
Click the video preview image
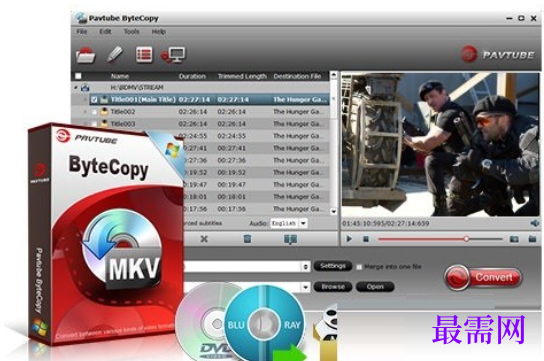[441, 144]
